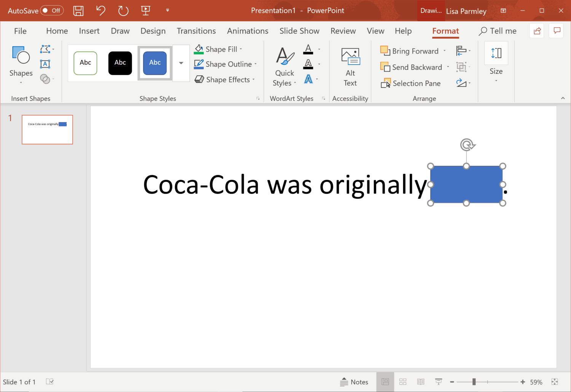Select slide 1 thumbnail

(47, 130)
